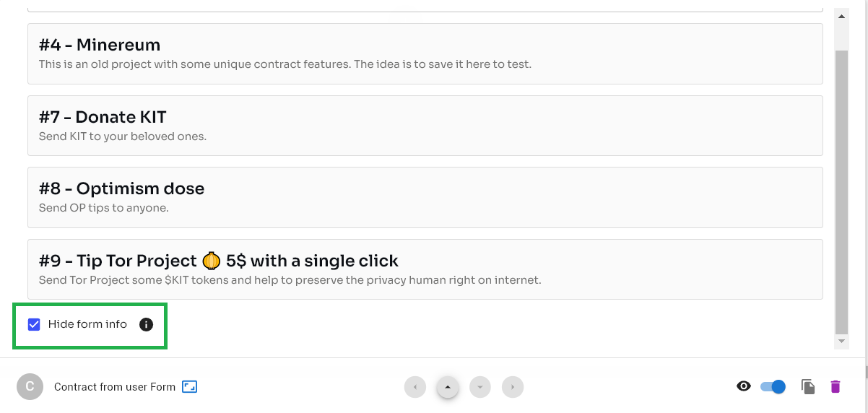This screenshot has width=868, height=413.
Task: Click the down arrow move button
Action: click(x=480, y=387)
